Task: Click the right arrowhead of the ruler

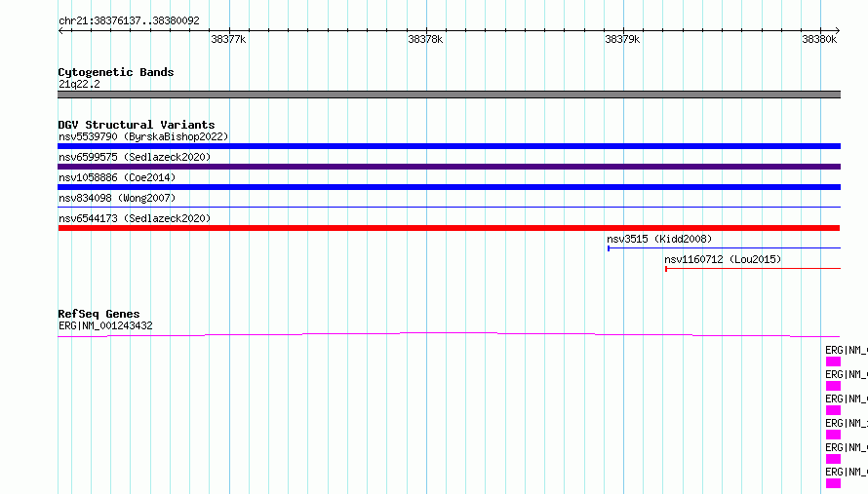Action: pos(838,30)
